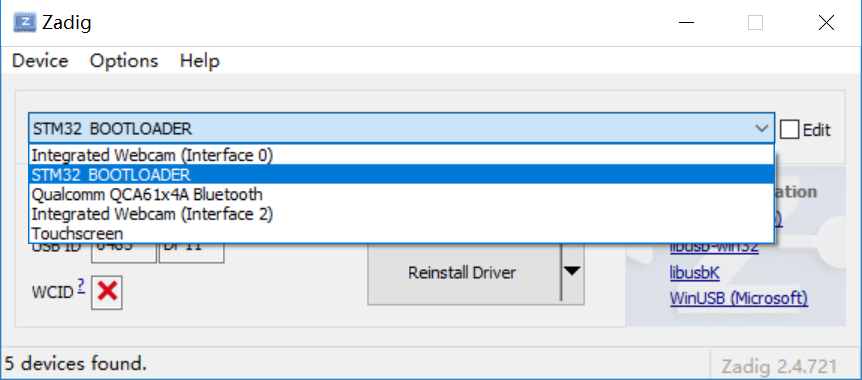Close the Zadig window
Viewport: 862px width, 380px height.
pos(826,23)
